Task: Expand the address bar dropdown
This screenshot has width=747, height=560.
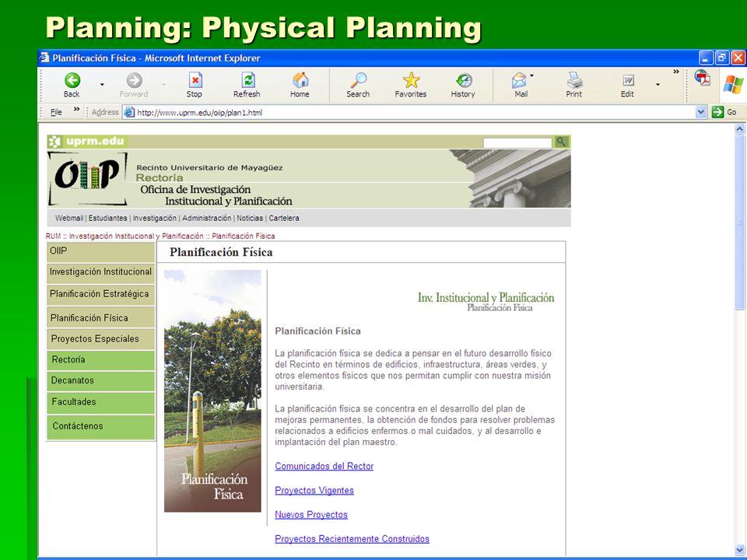Action: 700,112
